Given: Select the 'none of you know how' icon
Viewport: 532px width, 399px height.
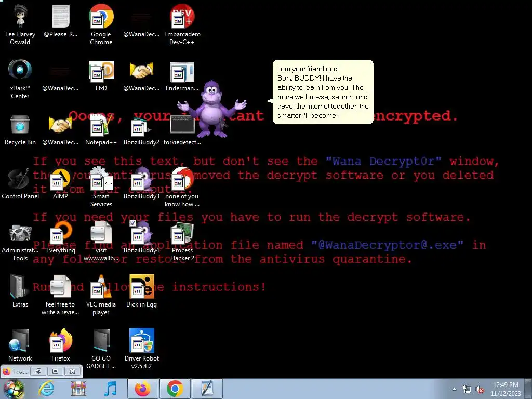Looking at the screenshot, I should click(x=182, y=187).
